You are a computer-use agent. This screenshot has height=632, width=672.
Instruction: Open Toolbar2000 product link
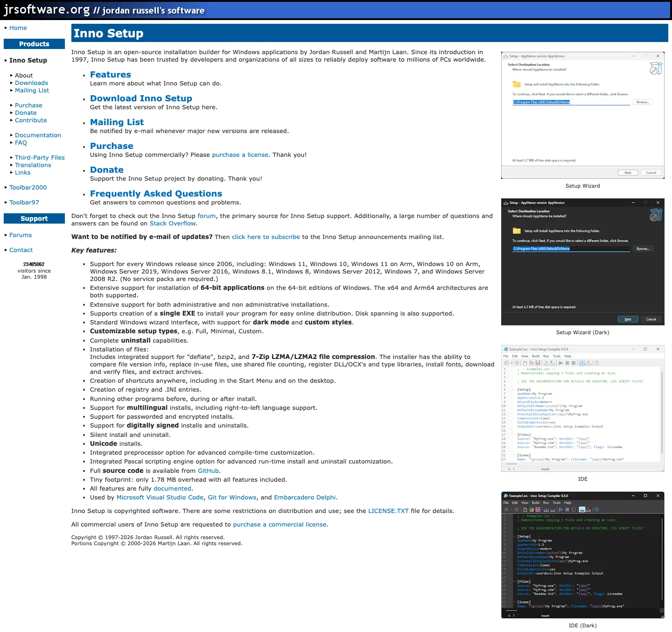click(x=28, y=187)
